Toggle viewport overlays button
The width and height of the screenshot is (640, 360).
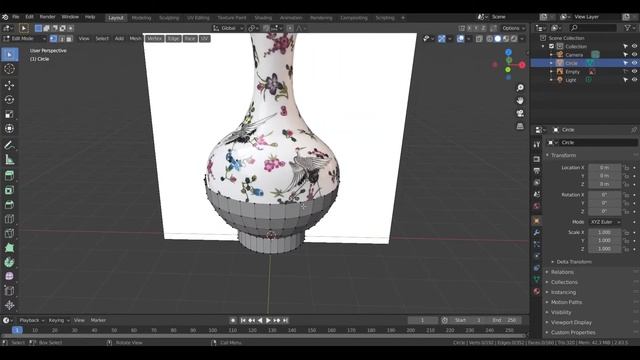460,38
